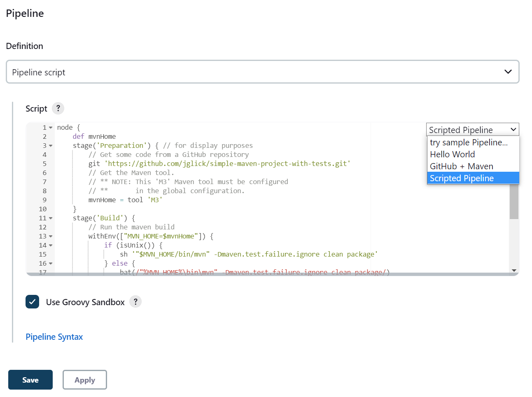Select Hello World from the sample list
Viewport: 532px width, 397px height.
coord(452,154)
